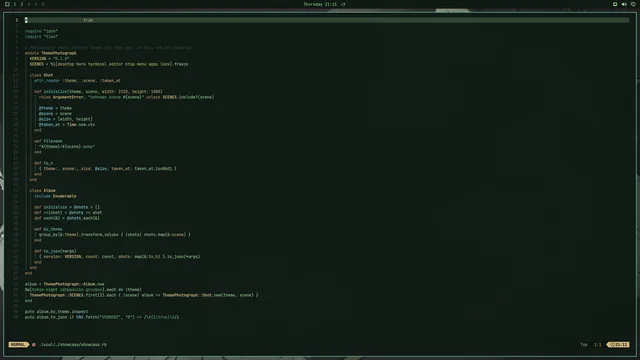Switch to workspace 5
The width and height of the screenshot is (640, 360).
(x=42, y=4)
